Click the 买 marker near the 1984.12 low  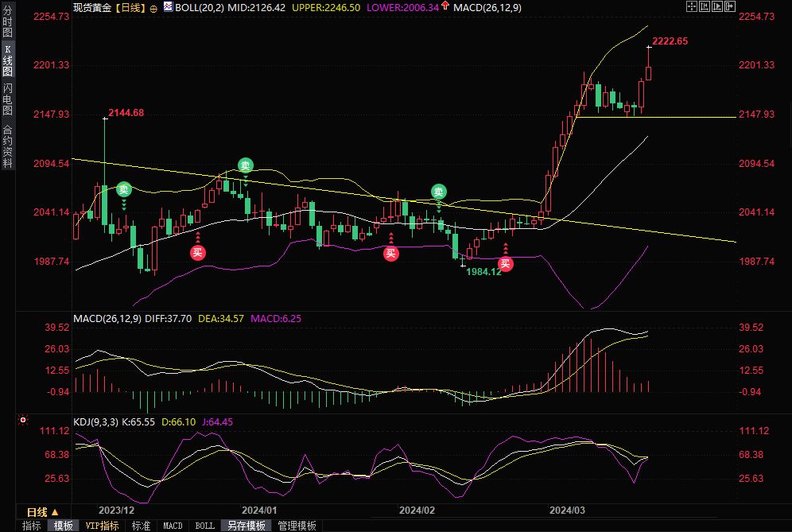coord(505,264)
